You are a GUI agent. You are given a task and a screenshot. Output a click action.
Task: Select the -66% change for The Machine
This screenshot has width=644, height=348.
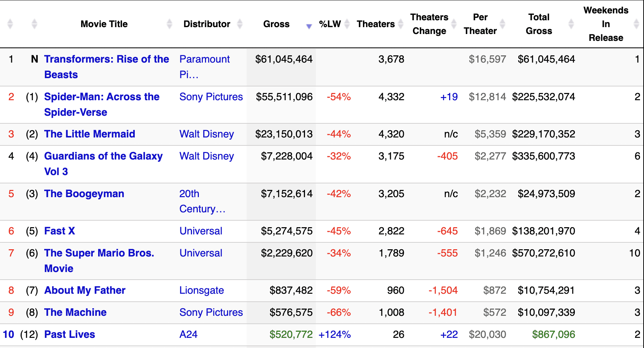339,313
